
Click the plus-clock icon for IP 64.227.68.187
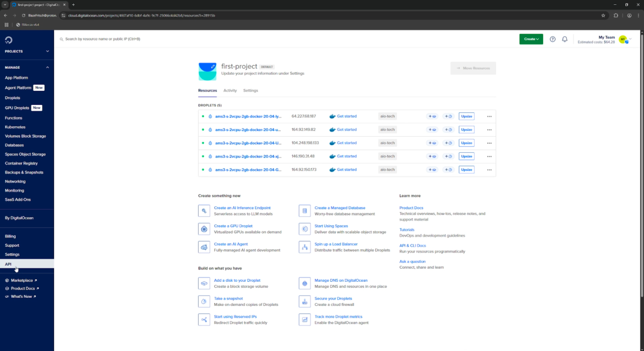click(x=448, y=116)
